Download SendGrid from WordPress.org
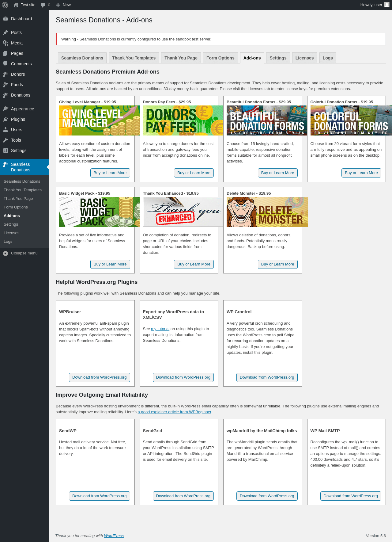Screen dimensions: 392x542 point(183,496)
